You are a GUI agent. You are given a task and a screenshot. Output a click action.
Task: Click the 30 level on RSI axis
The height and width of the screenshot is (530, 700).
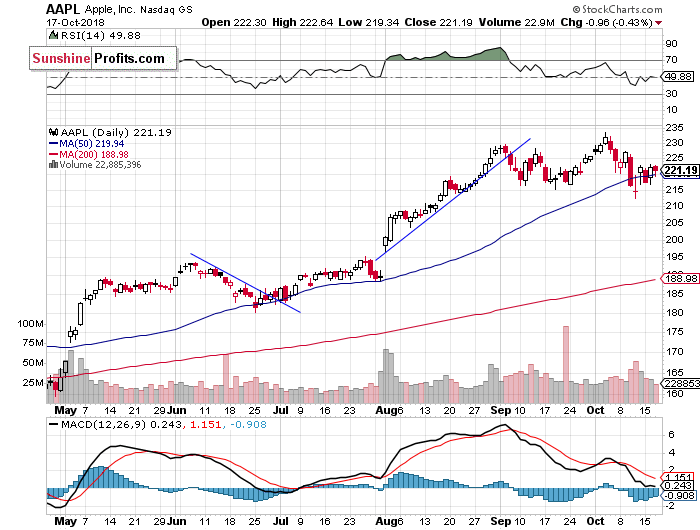671,93
